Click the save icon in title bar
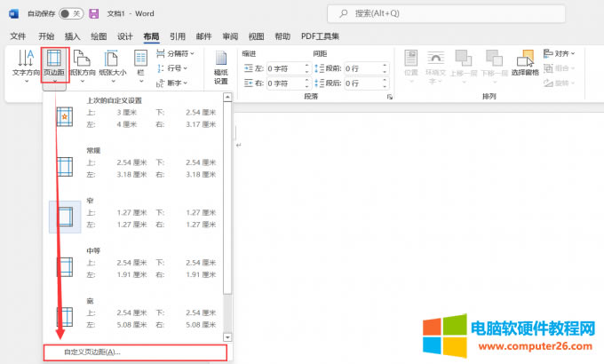 coord(93,14)
